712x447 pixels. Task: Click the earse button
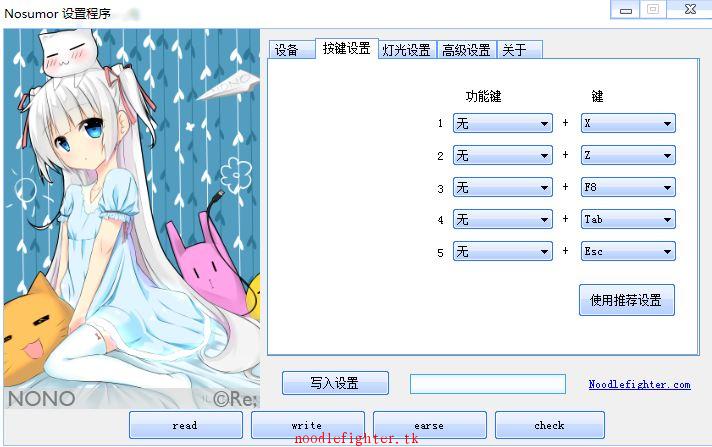point(430,425)
